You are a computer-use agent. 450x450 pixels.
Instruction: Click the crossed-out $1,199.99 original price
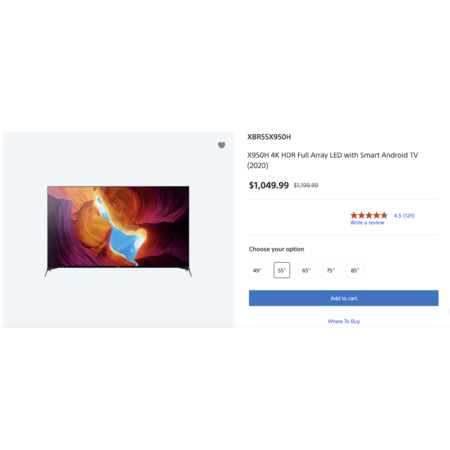(306, 185)
